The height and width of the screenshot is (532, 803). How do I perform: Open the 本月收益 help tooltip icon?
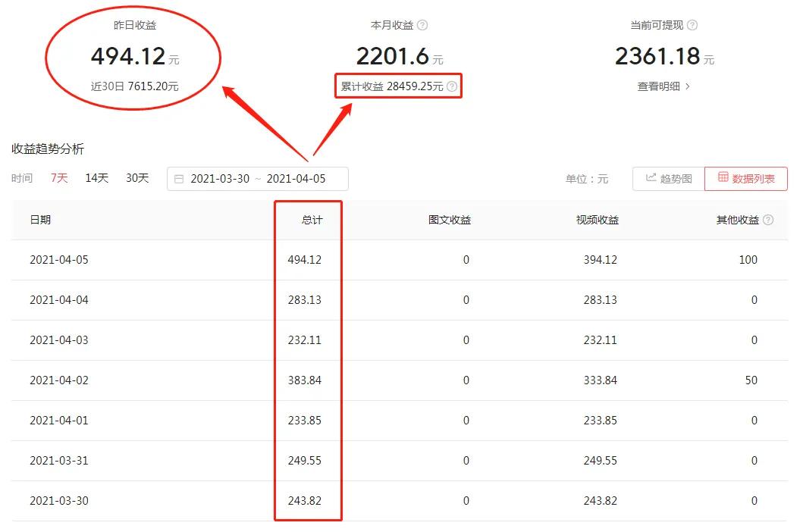click(x=423, y=24)
